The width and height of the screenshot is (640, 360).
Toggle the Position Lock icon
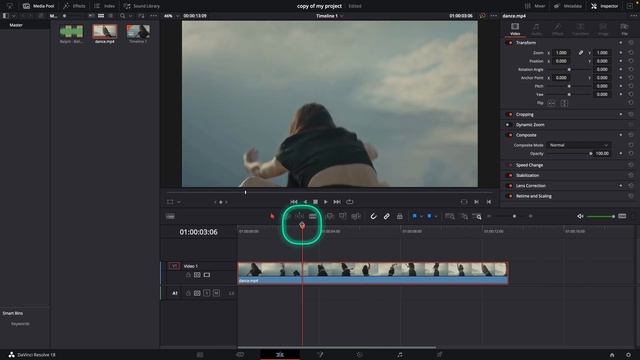coord(400,216)
